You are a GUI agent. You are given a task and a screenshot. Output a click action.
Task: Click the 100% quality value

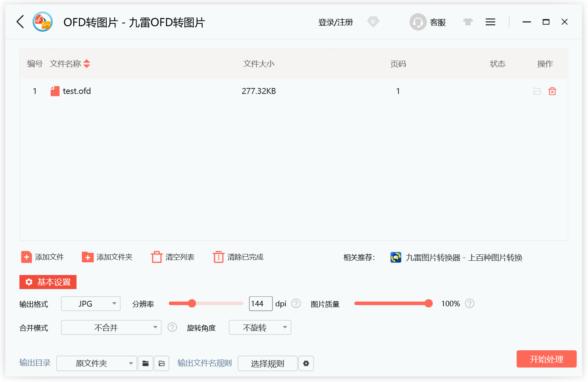(450, 304)
